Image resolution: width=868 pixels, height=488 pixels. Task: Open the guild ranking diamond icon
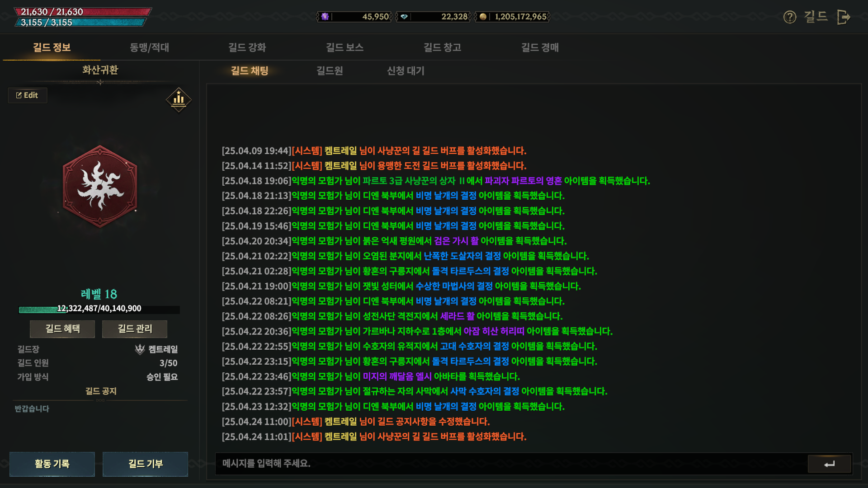coord(179,99)
